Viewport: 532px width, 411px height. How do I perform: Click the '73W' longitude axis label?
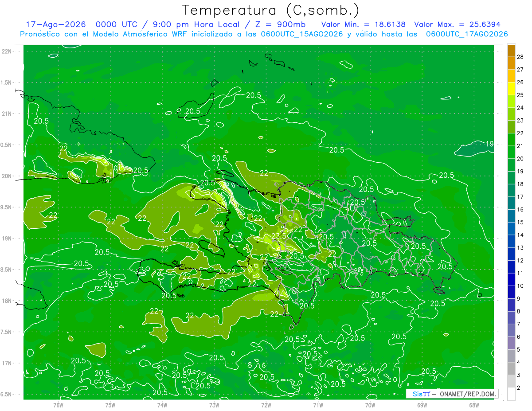click(x=214, y=405)
